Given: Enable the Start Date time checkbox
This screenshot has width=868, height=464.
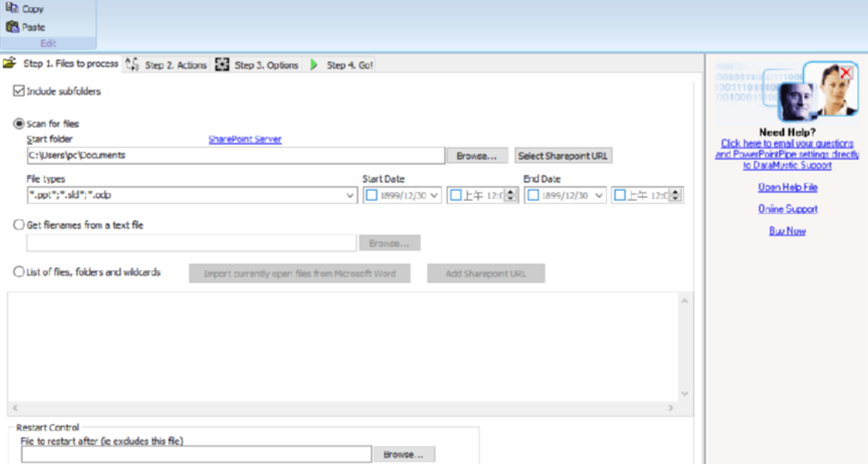Looking at the screenshot, I should [456, 195].
